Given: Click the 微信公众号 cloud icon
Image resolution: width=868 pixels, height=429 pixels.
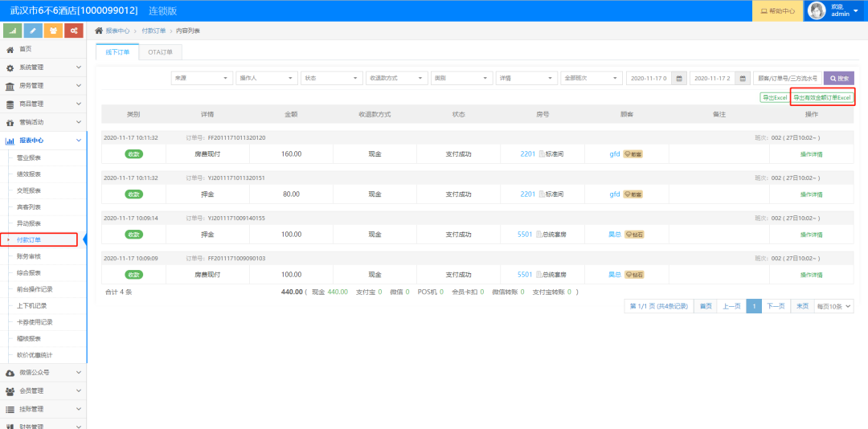Looking at the screenshot, I should click(10, 373).
